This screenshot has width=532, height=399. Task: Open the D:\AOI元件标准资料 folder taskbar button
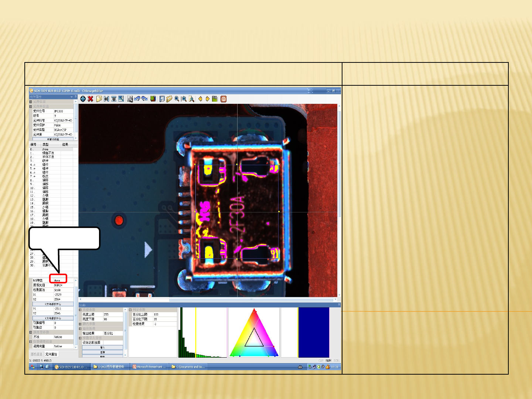click(x=111, y=367)
